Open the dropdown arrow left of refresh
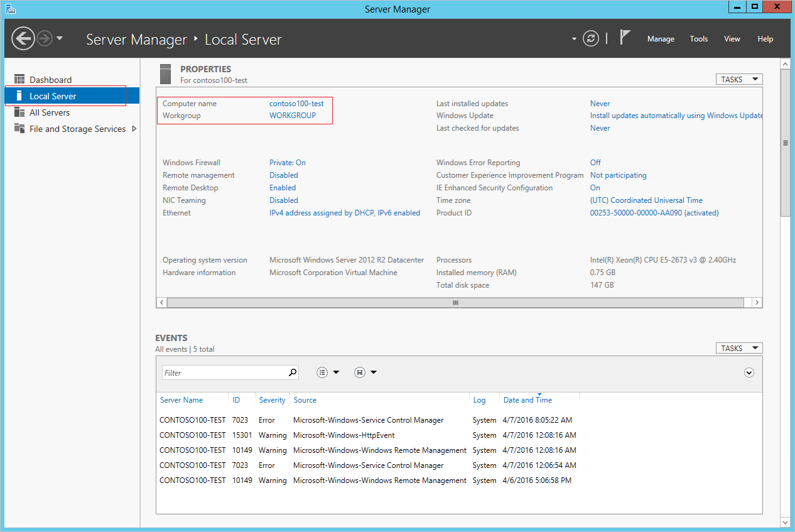The height and width of the screenshot is (532, 795). (x=574, y=39)
